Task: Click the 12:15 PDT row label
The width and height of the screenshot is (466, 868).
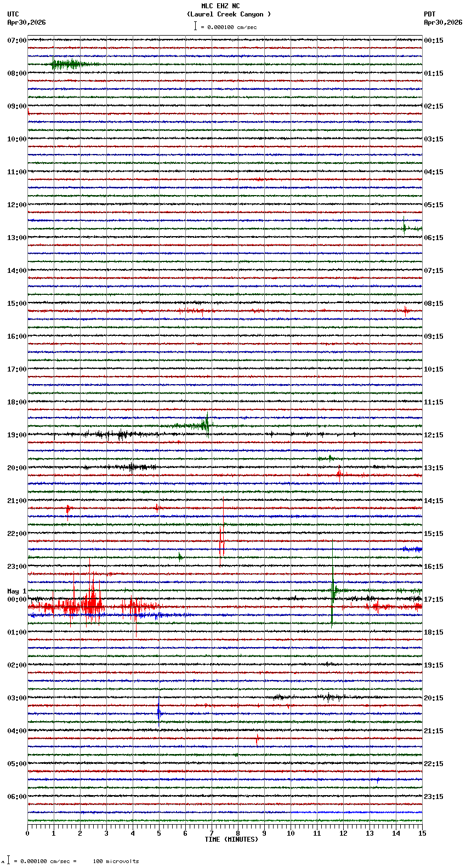Action: (434, 435)
